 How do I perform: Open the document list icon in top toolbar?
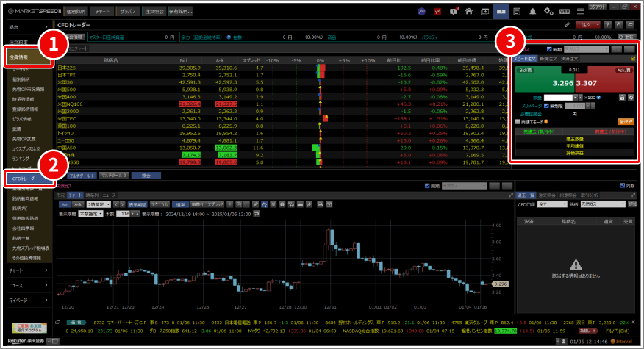517,12
